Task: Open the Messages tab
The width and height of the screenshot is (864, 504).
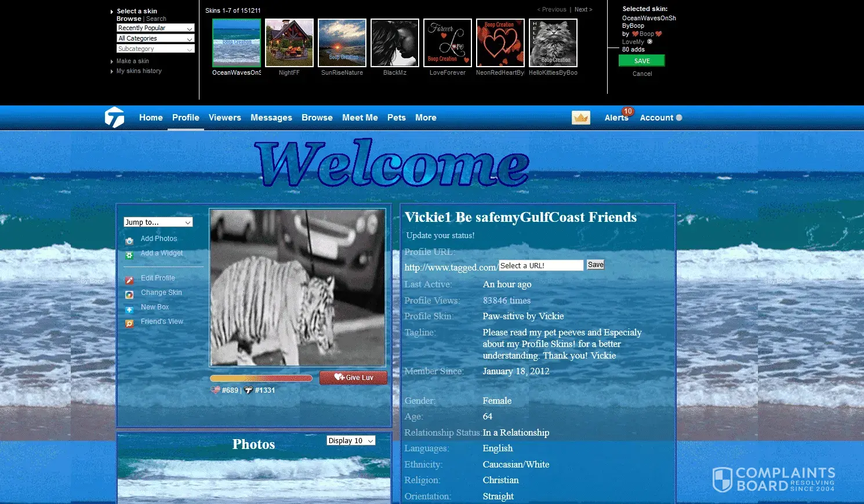Action: click(x=271, y=118)
